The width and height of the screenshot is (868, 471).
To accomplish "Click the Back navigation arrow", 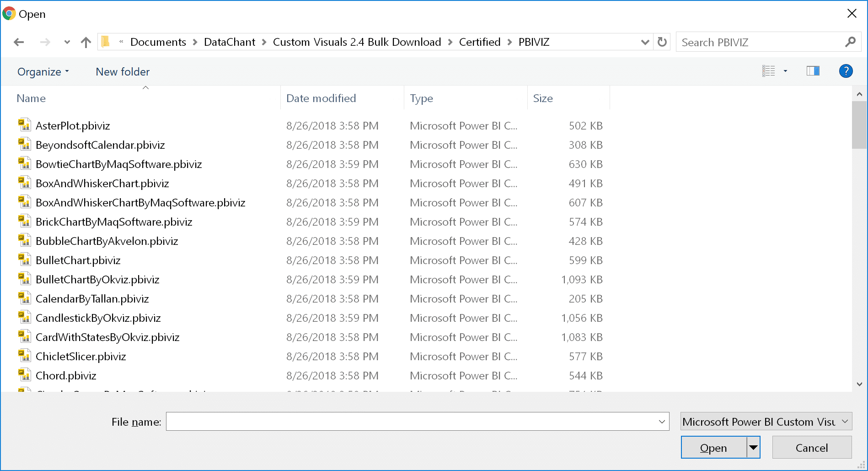I will pos(19,42).
